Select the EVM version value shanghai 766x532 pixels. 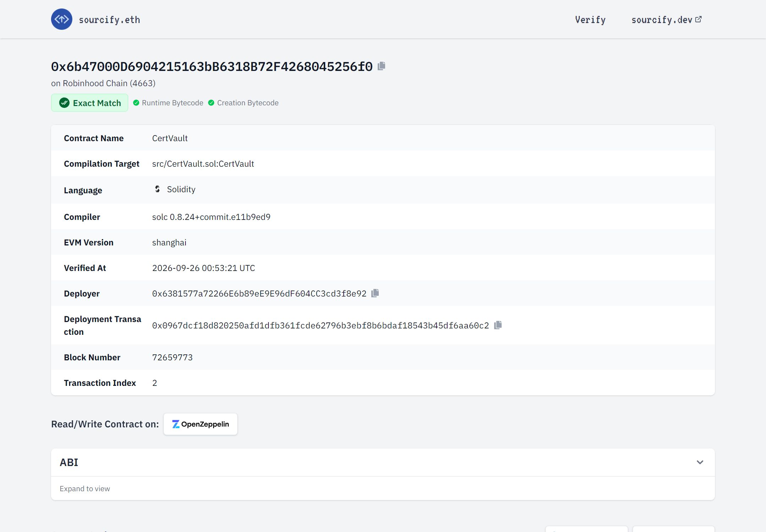(169, 243)
